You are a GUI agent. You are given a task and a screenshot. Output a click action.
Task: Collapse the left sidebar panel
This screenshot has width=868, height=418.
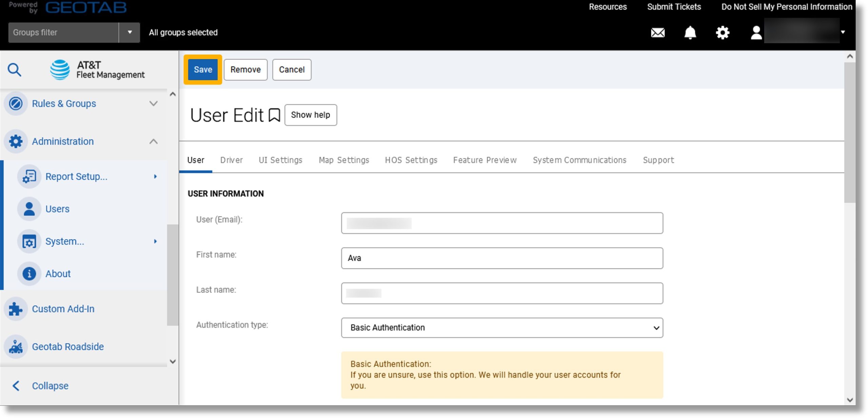(49, 386)
